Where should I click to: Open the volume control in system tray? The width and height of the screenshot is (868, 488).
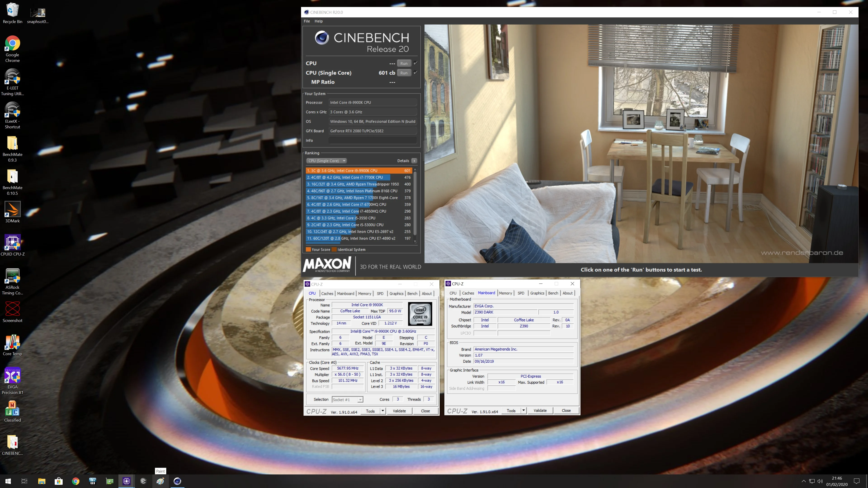pyautogui.click(x=820, y=481)
